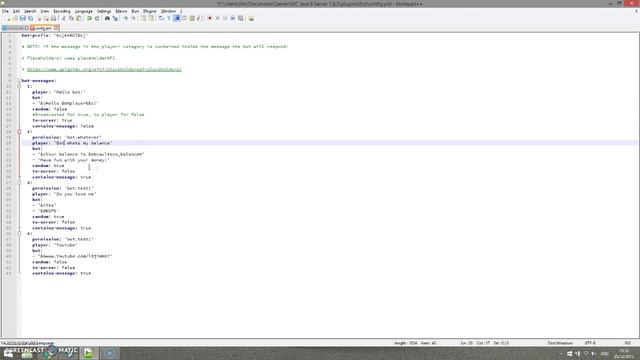Click the Zoom In toolbar icon
This screenshot has height=360, width=640.
click(126, 18)
